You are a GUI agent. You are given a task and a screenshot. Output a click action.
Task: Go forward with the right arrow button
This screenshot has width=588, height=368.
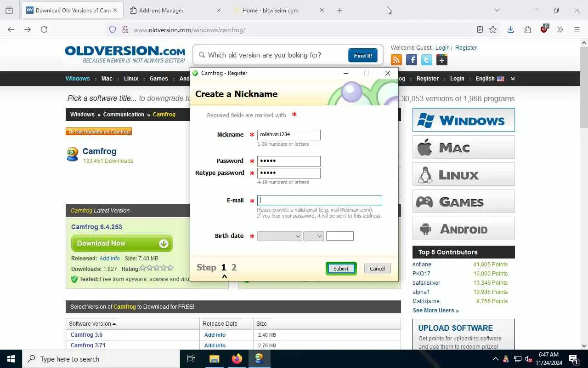point(28,29)
